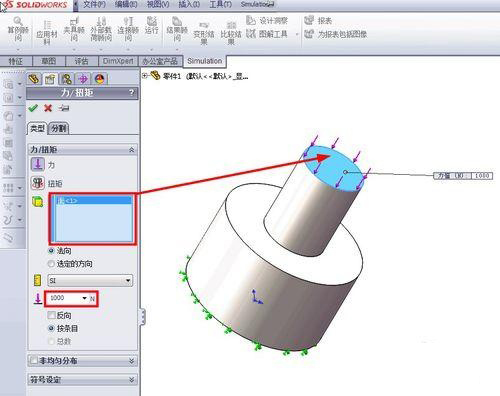The image size is (500, 396).
Task: Switch to the 特征 features tab
Action: (16, 61)
